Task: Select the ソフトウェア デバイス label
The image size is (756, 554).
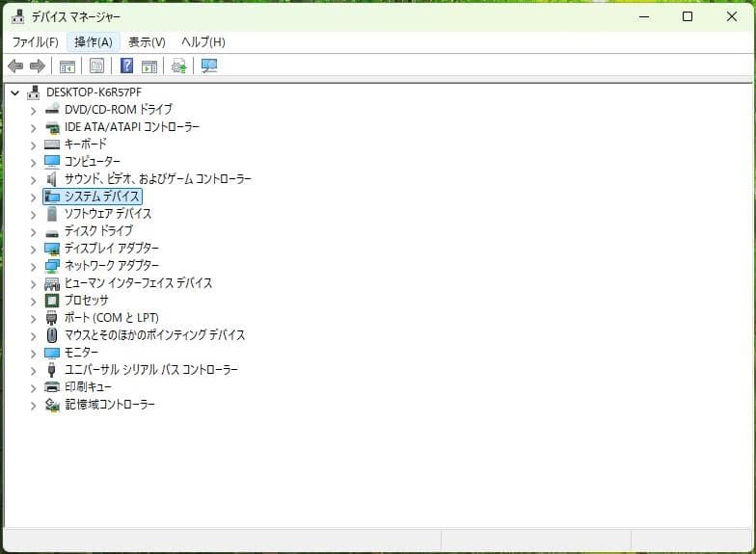Action: click(x=108, y=214)
